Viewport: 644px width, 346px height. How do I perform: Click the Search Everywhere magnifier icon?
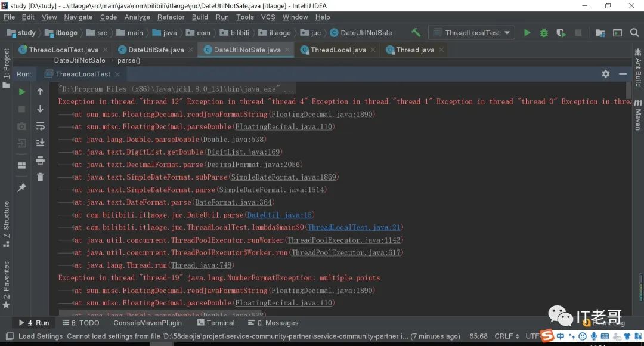click(x=634, y=32)
